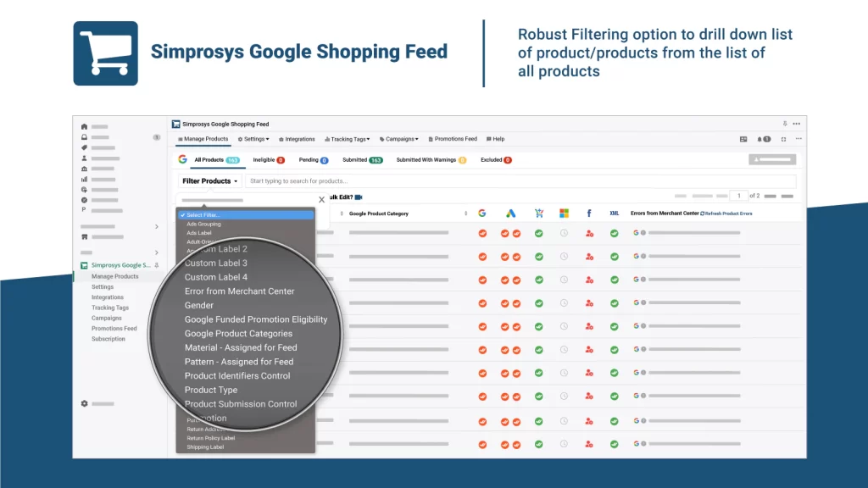
Task: Close the filter popup with the X
Action: coord(321,200)
